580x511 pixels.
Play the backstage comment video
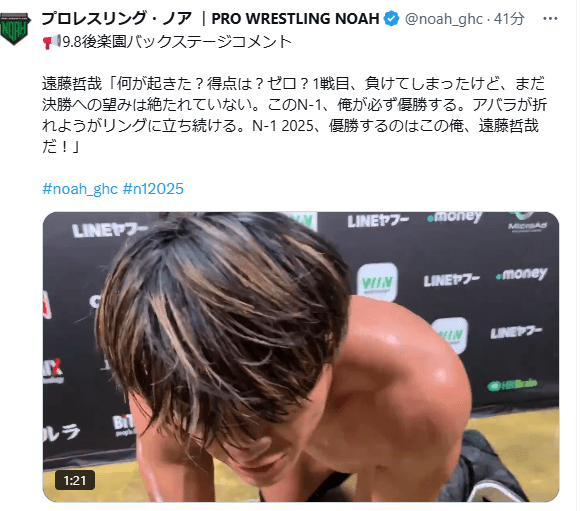click(x=301, y=357)
